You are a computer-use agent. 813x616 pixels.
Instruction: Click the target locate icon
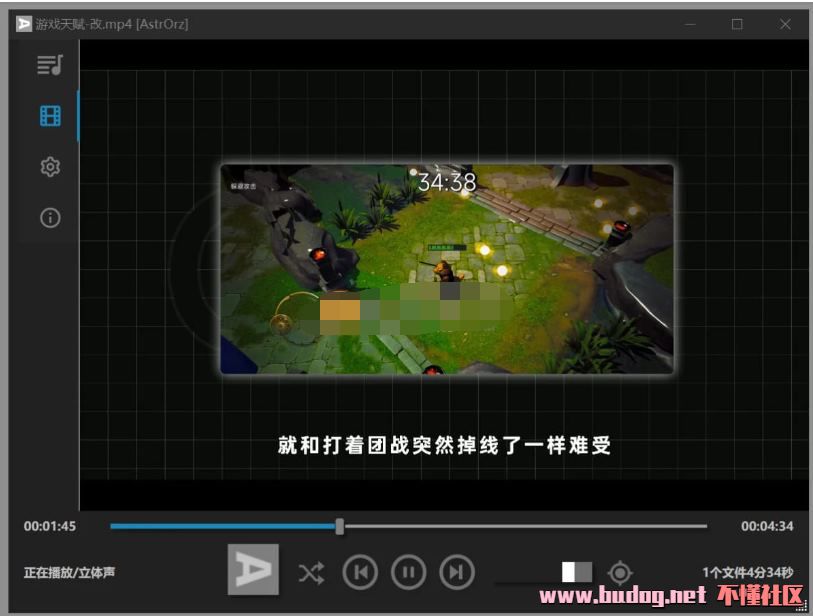point(620,573)
